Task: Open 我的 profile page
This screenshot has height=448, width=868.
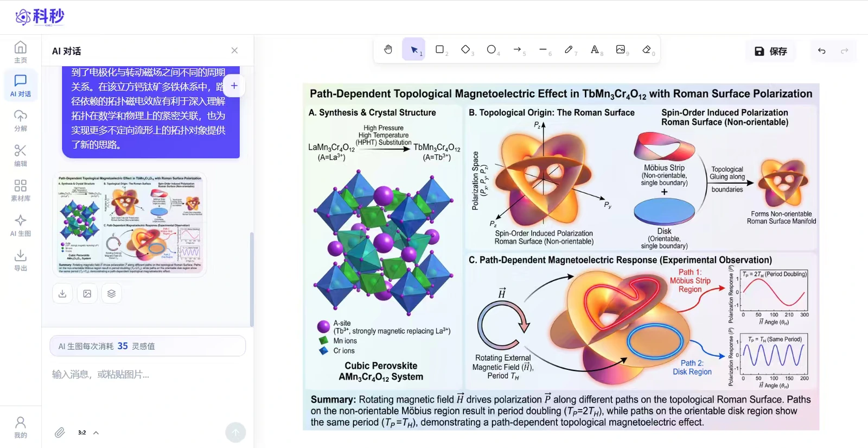Action: [x=21, y=427]
